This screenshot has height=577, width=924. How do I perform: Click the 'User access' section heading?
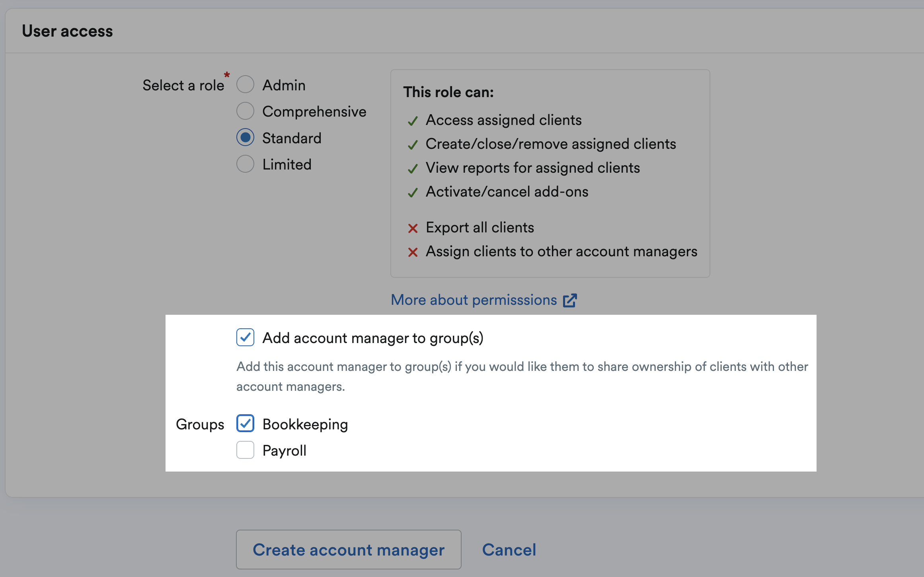click(67, 31)
